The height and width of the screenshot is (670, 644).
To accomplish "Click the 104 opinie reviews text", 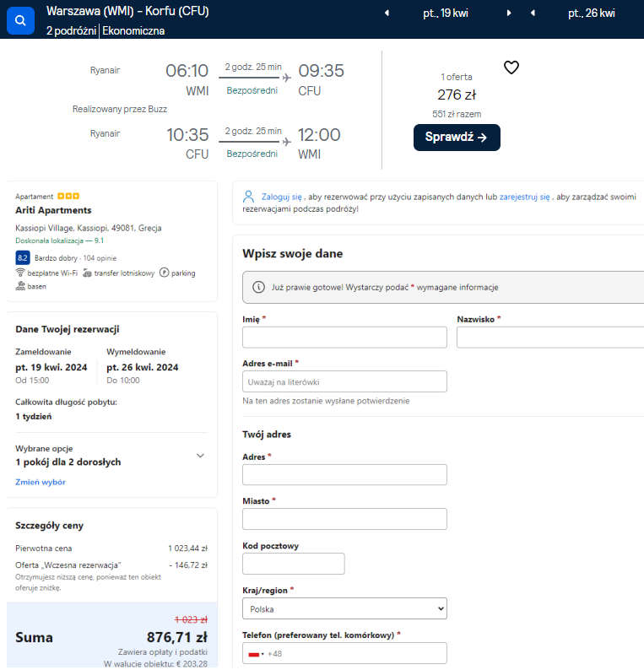I will click(100, 258).
